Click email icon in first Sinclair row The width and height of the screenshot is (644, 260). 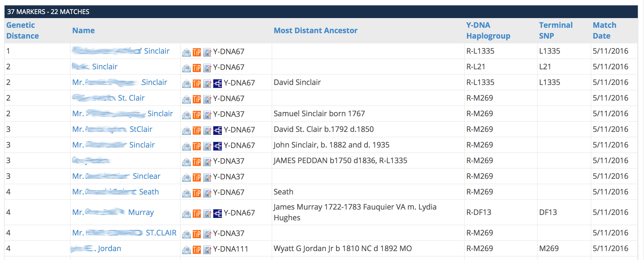186,52
